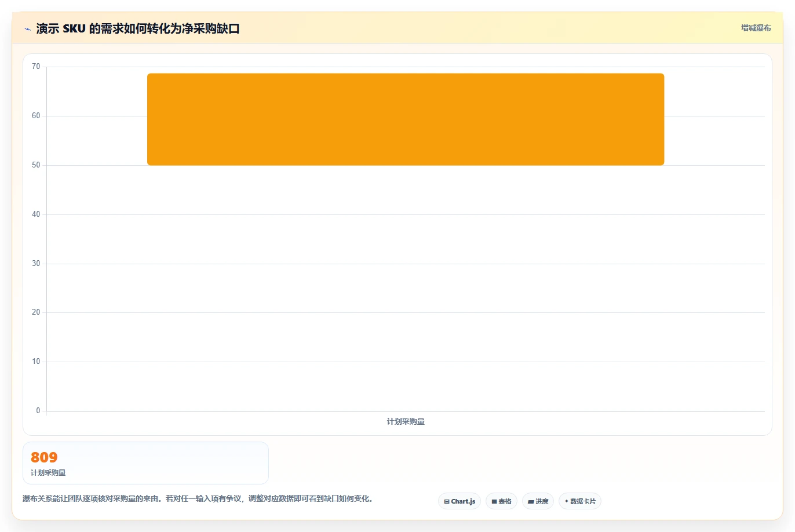This screenshot has height=532, width=795.
Task: Click the y-axis label 50
Action: tap(36, 165)
